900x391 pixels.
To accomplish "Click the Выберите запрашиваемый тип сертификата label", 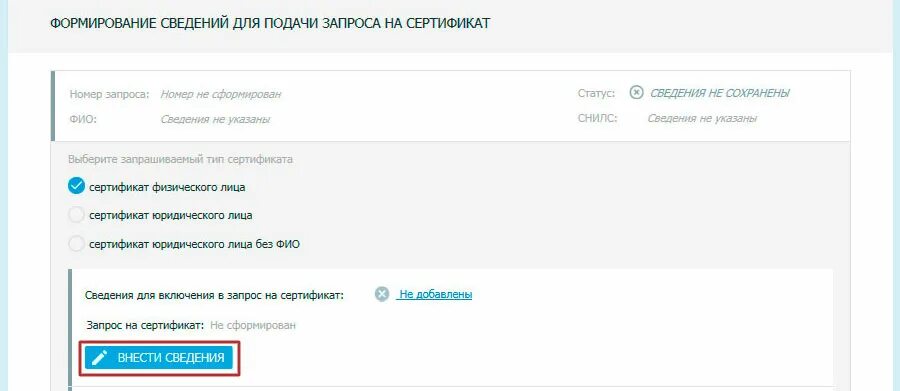I will (180, 159).
